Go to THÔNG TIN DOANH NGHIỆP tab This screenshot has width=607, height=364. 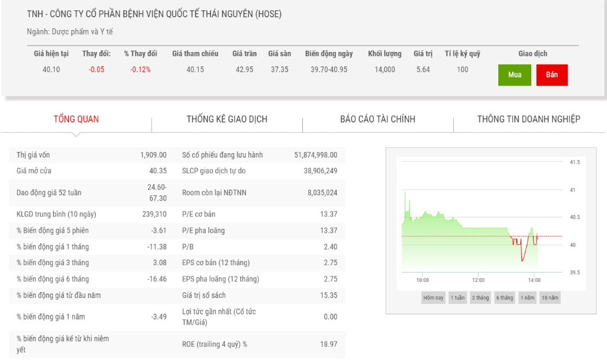pos(528,119)
